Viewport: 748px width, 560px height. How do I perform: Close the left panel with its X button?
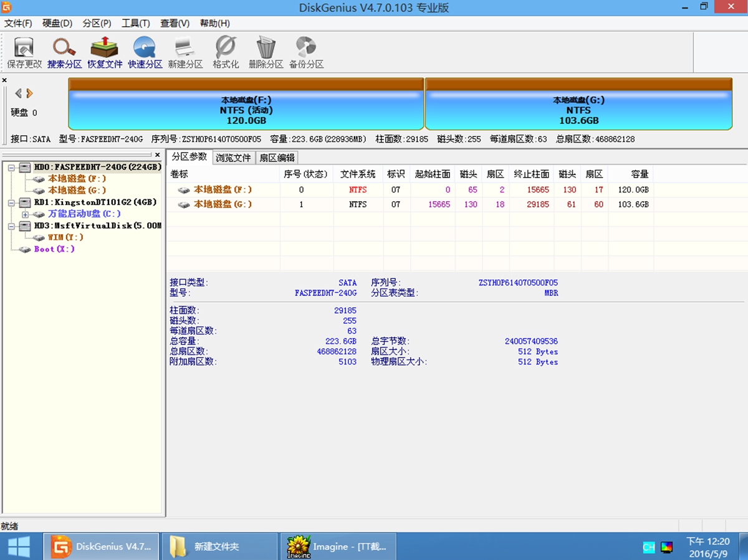coord(158,155)
